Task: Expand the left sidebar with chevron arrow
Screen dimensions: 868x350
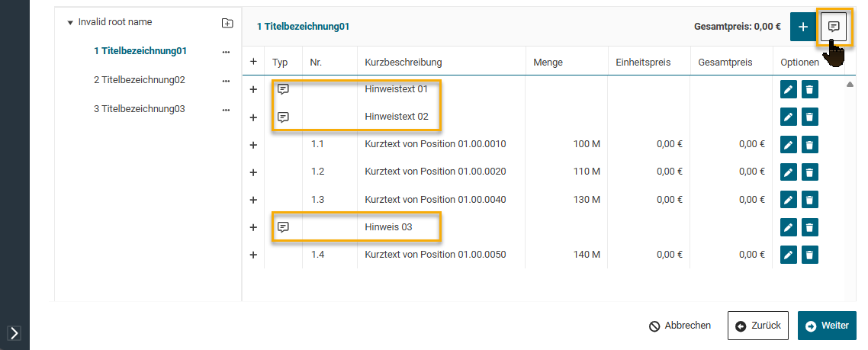Action: click(14, 333)
